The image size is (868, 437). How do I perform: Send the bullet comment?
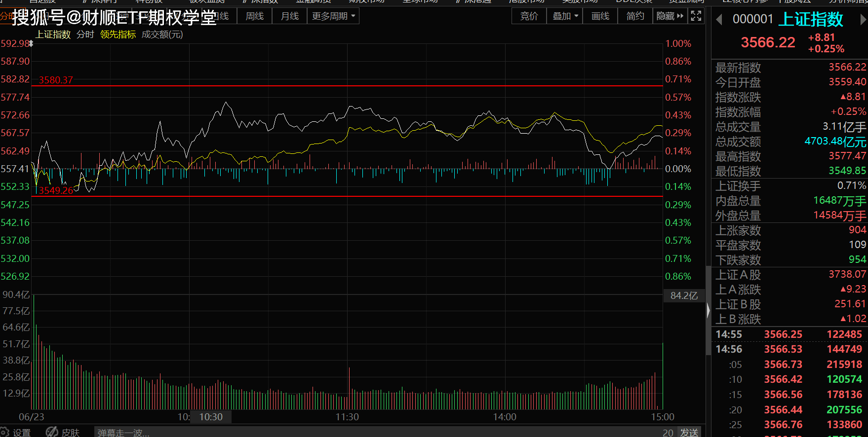click(x=689, y=432)
